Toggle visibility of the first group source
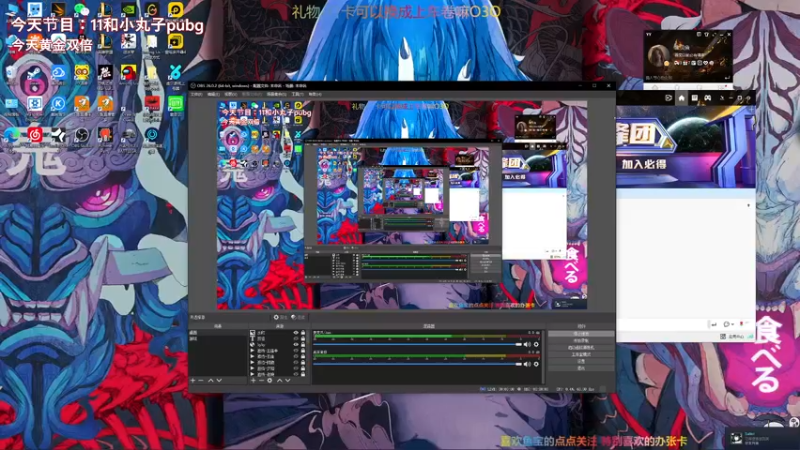 pyautogui.click(x=296, y=351)
